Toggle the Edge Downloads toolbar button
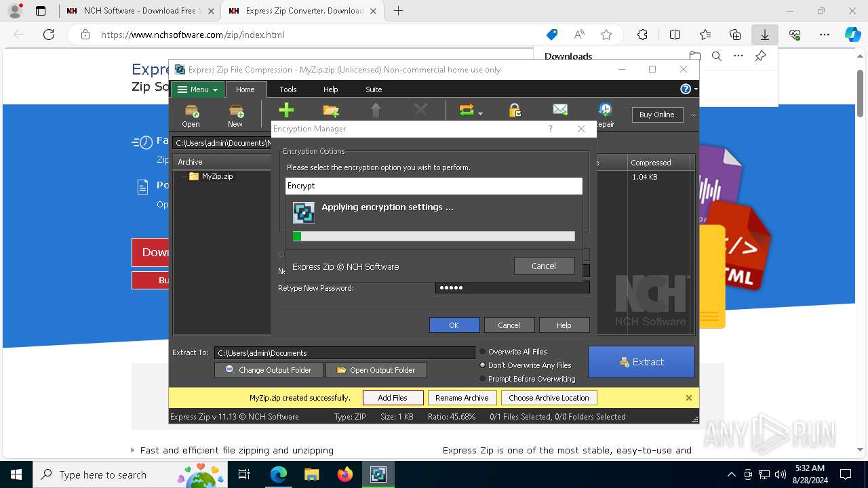This screenshot has height=488, width=868. click(x=765, y=35)
